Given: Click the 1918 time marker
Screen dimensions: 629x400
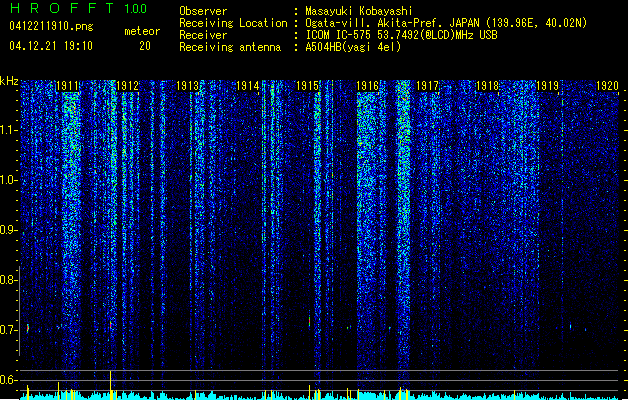Looking at the screenshot, I should (487, 86).
